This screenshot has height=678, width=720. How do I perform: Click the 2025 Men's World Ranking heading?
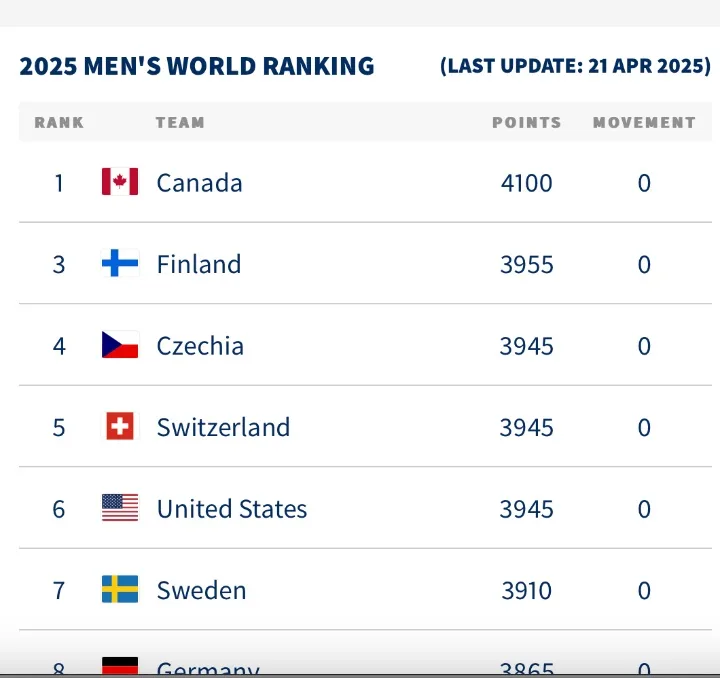(x=197, y=66)
